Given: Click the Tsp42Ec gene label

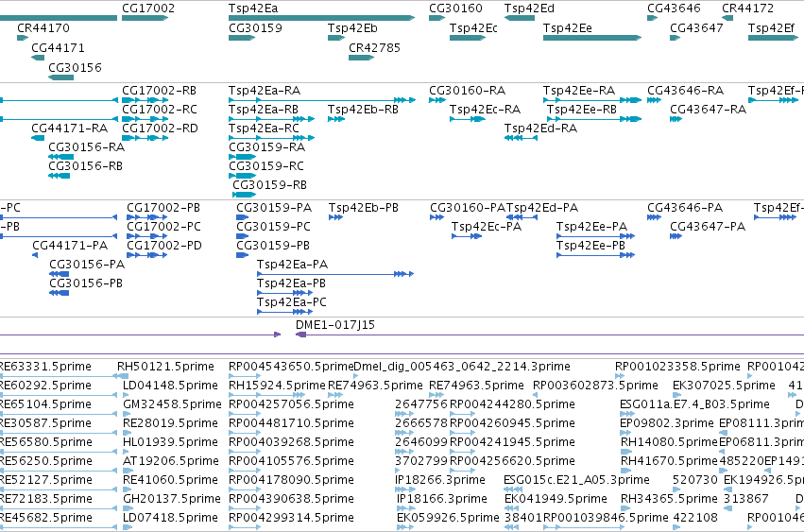Looking at the screenshot, I should click(473, 27).
